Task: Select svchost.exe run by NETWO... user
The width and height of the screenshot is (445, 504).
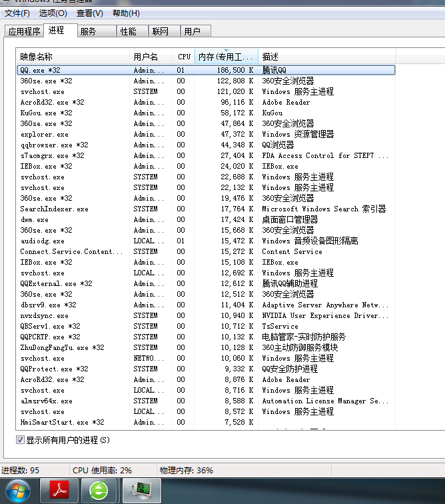Action: point(206,358)
